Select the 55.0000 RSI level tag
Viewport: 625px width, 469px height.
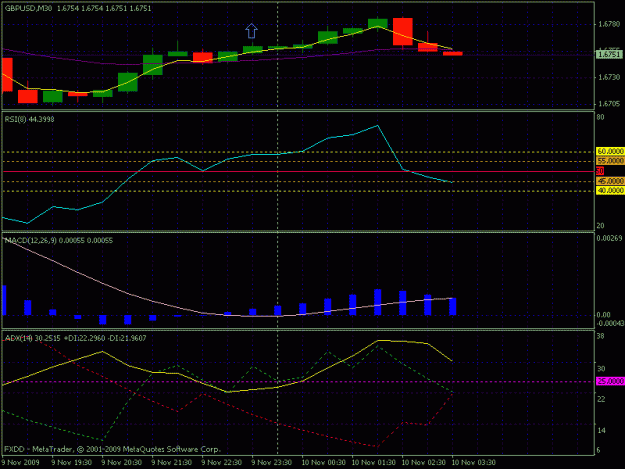(610, 161)
